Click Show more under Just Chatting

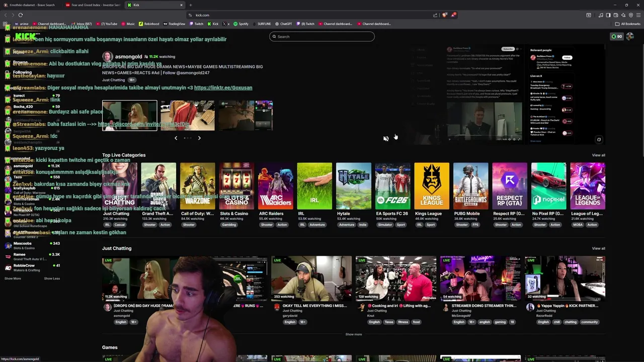coord(353,334)
